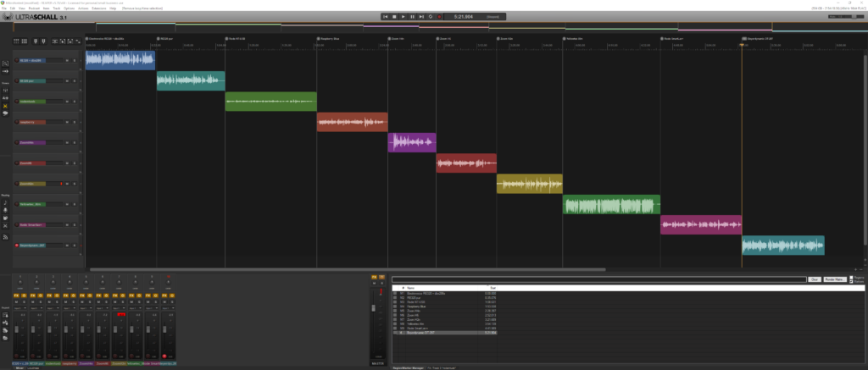The height and width of the screenshot is (370, 868).
Task: Solo the Rode Smartlav+ track
Action: click(x=75, y=225)
